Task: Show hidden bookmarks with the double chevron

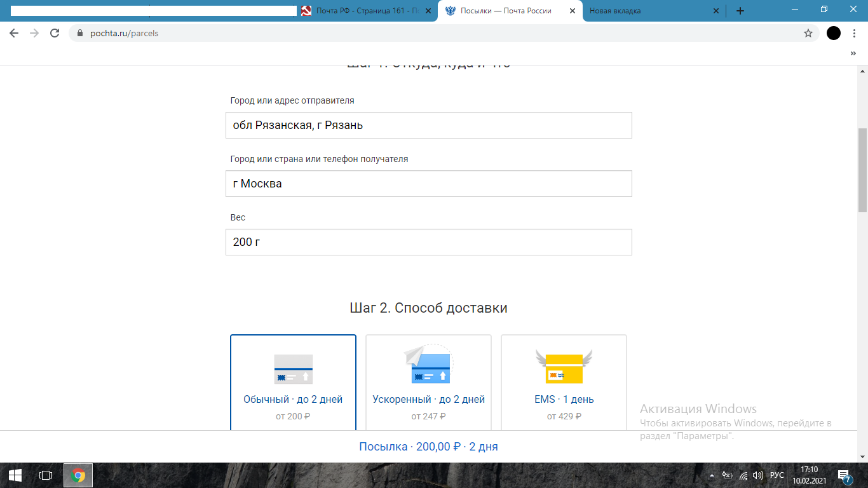Action: (x=853, y=54)
